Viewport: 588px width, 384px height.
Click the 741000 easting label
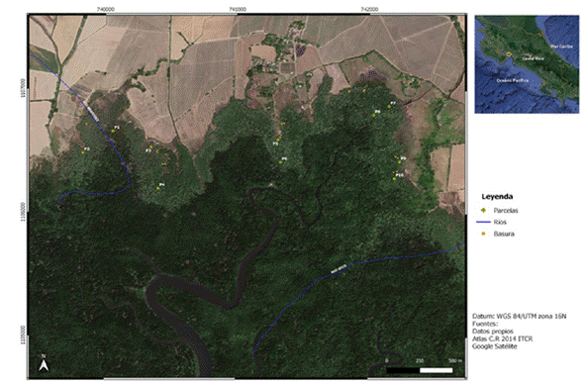pyautogui.click(x=238, y=9)
